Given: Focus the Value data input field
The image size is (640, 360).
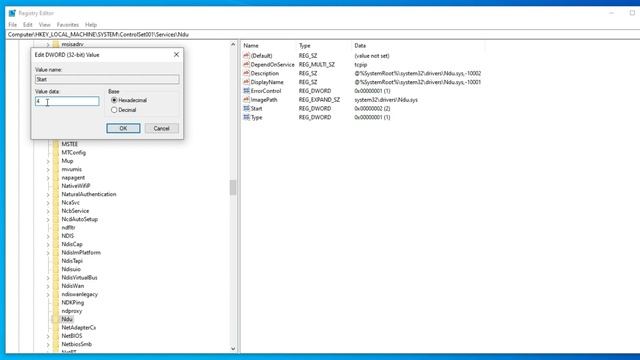Looking at the screenshot, I should coord(67,101).
